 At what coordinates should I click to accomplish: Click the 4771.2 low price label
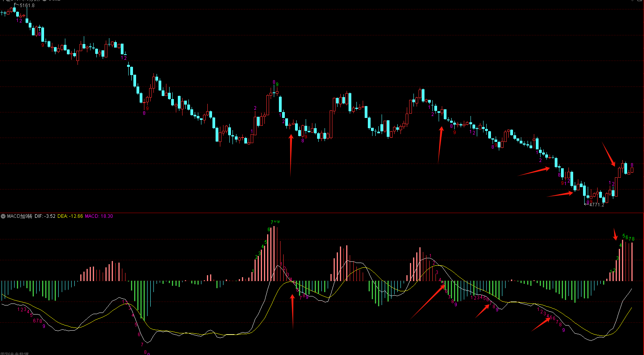click(596, 205)
